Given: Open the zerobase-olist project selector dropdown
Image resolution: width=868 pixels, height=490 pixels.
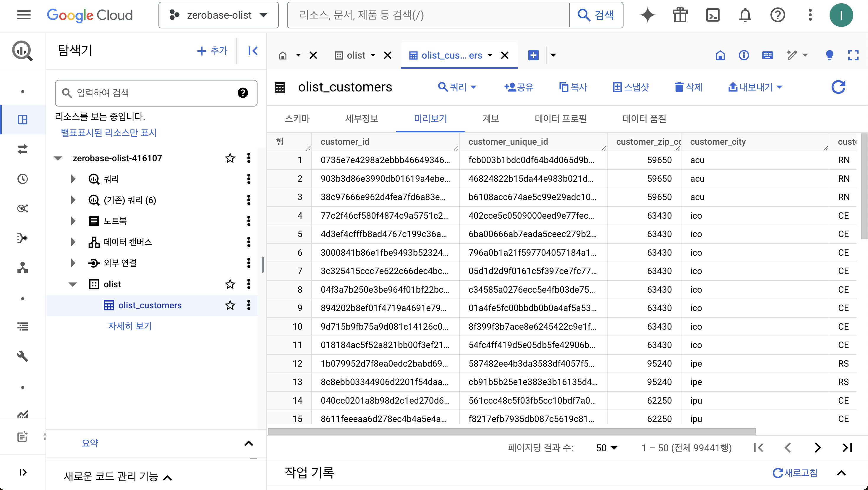Looking at the screenshot, I should point(218,15).
